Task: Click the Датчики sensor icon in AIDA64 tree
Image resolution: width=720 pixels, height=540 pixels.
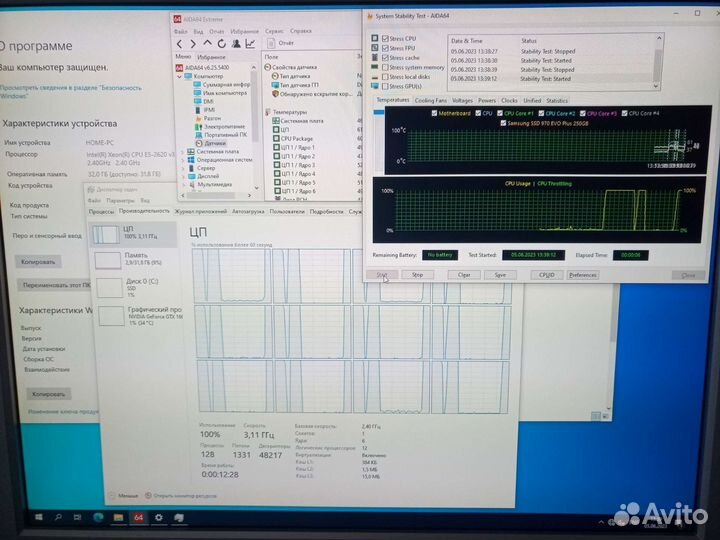Action: point(199,143)
